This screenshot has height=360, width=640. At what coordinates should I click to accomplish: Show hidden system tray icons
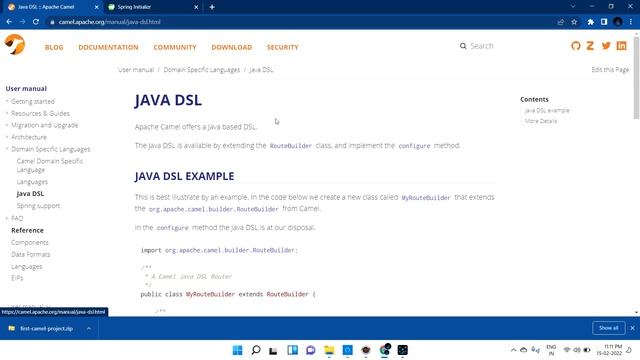[513, 350]
